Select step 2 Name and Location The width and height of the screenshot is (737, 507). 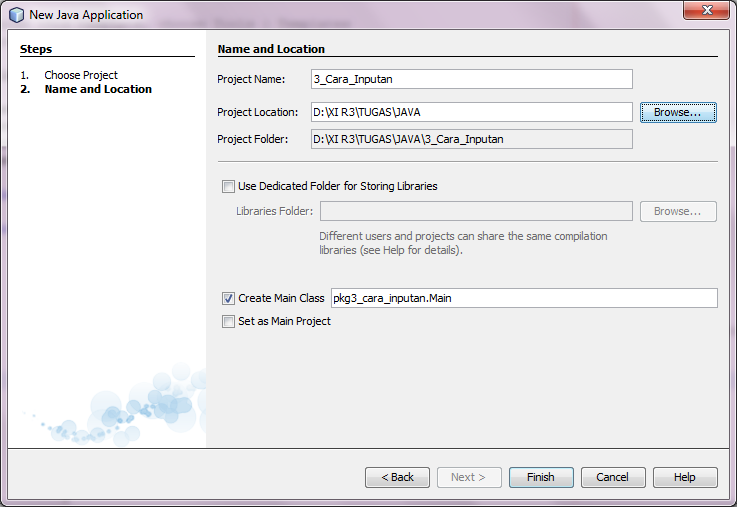[98, 89]
